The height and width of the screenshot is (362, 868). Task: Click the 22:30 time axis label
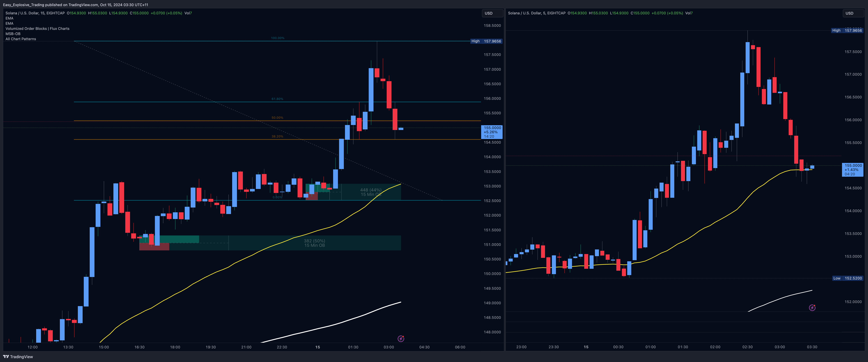(282, 347)
